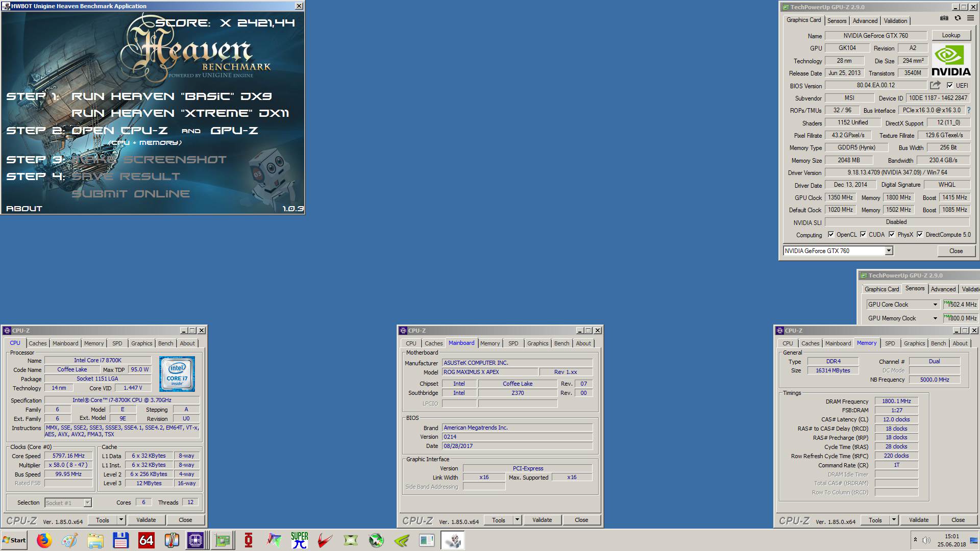Click the thermometer taskbar icon
Image resolution: width=980 pixels, height=551 pixels.
pyautogui.click(x=172, y=540)
